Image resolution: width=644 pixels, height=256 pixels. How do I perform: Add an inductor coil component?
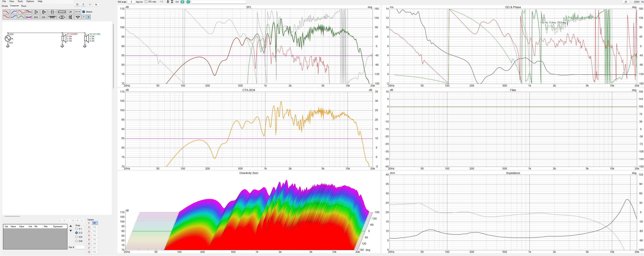point(52,17)
